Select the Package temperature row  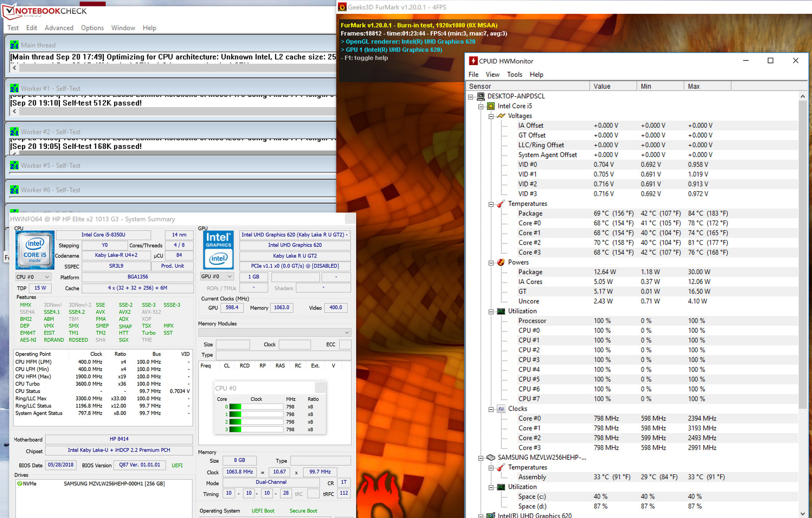pos(530,214)
